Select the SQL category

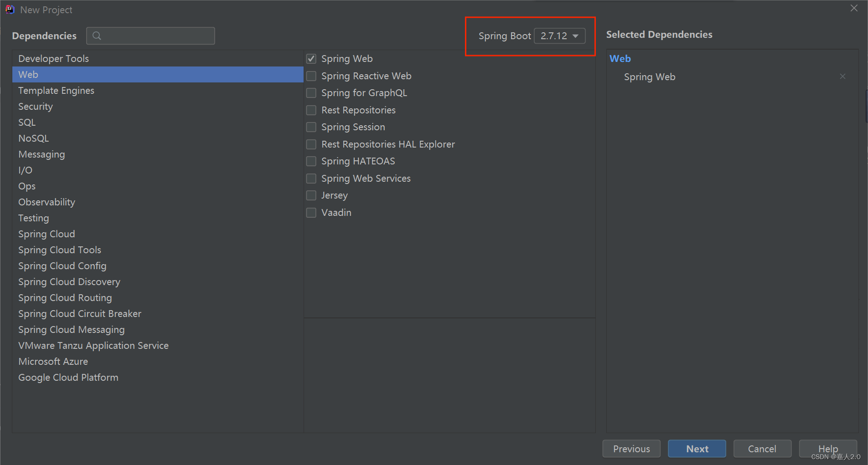[x=158, y=122]
